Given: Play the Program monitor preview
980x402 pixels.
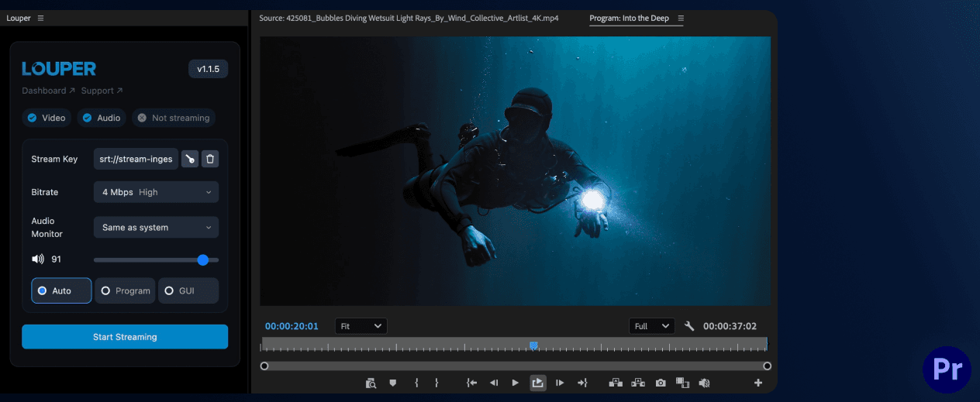Looking at the screenshot, I should point(516,383).
